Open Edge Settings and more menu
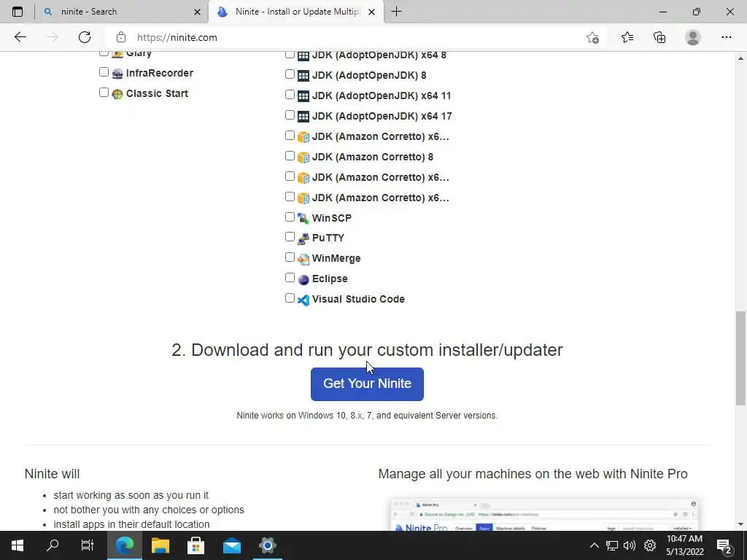The image size is (747, 560). [726, 37]
